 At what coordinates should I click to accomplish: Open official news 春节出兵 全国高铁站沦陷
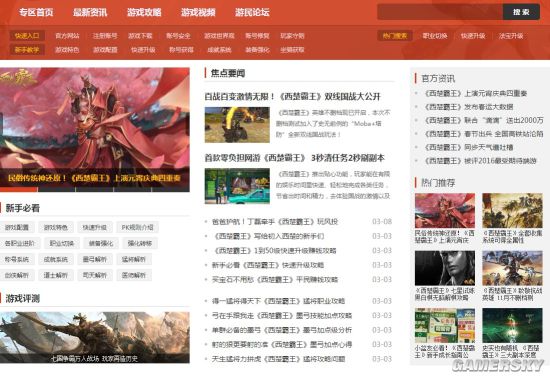484,134
